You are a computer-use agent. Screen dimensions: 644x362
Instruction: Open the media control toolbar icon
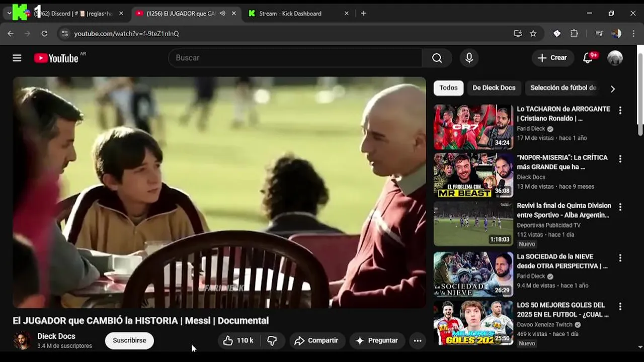pos(599,33)
